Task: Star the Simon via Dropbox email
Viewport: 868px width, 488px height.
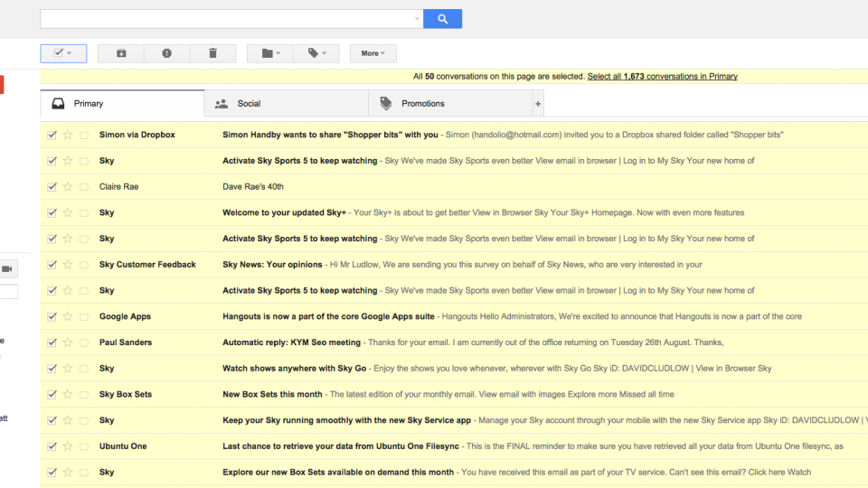Action: pos(68,135)
